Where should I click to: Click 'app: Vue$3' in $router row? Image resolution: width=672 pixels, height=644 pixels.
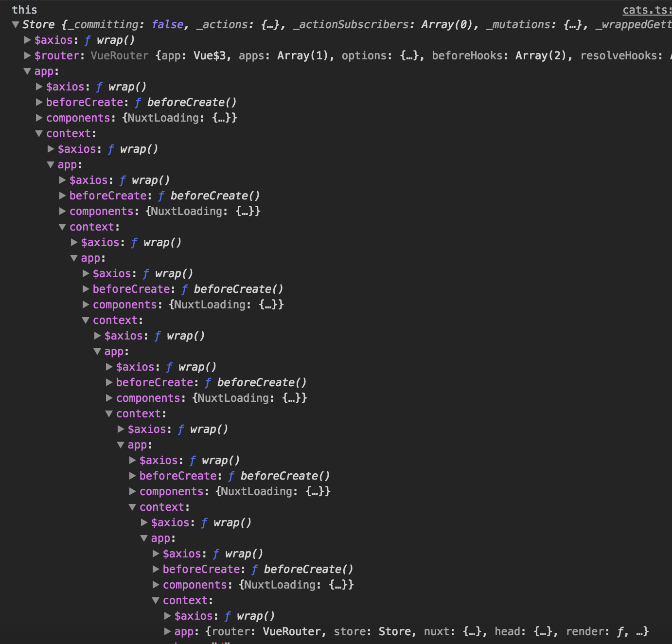(x=194, y=55)
